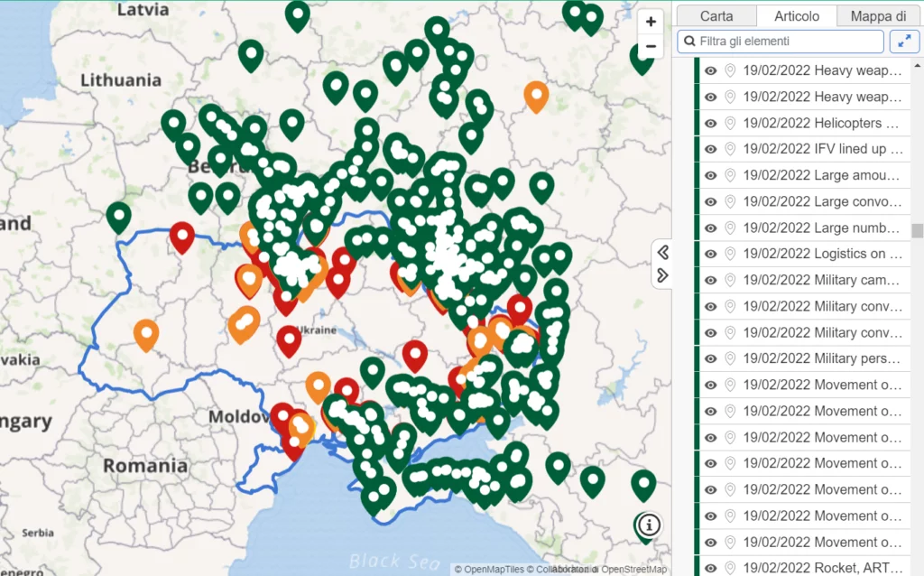The height and width of the screenshot is (576, 924).
Task: Click the orange marker near Lithuania's east
Action: coord(536,95)
